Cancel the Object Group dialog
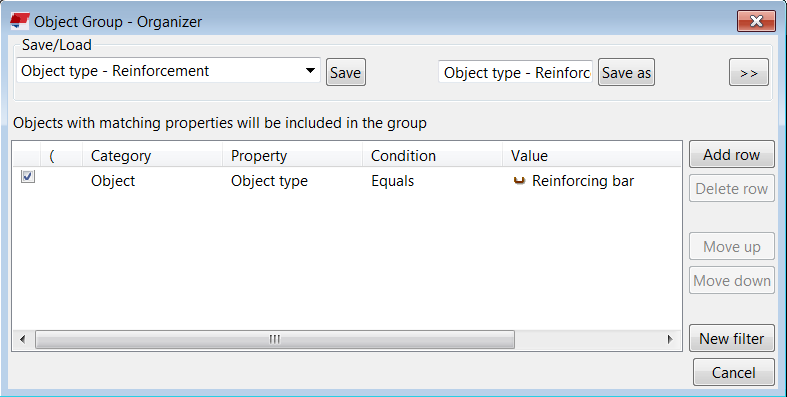787x397 pixels. 734,372
